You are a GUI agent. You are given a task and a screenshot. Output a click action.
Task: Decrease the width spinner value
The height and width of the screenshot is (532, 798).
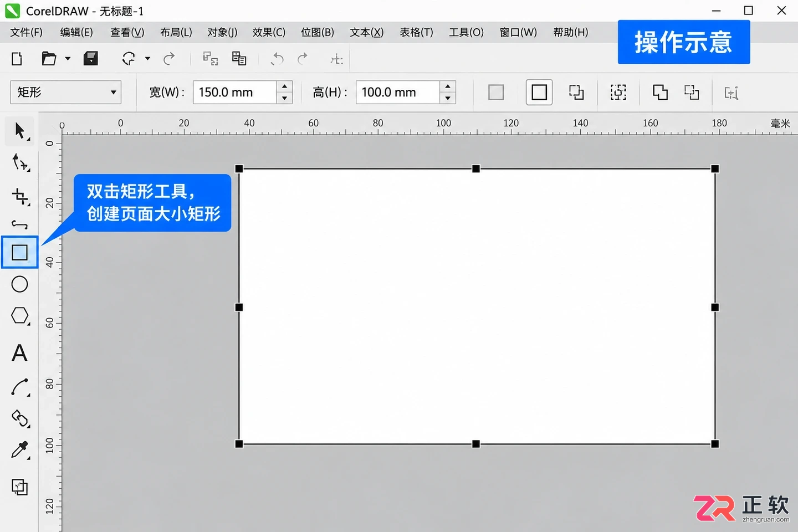[284, 98]
